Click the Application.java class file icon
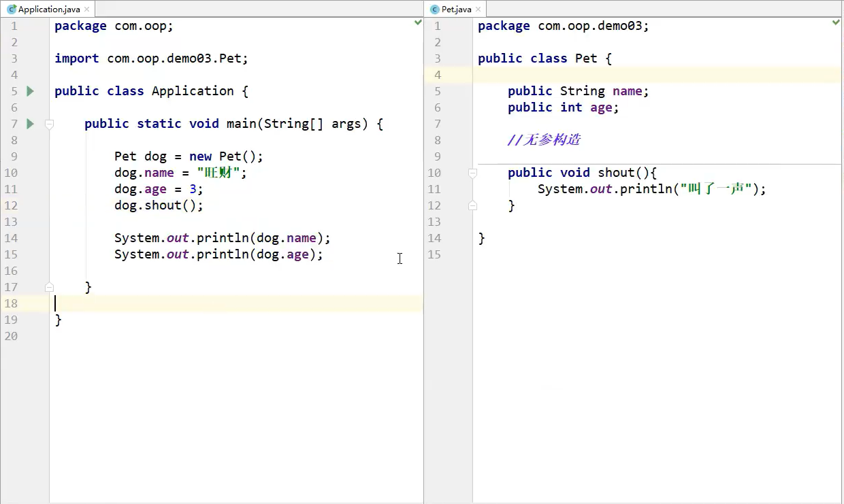844x504 pixels. 12,10
